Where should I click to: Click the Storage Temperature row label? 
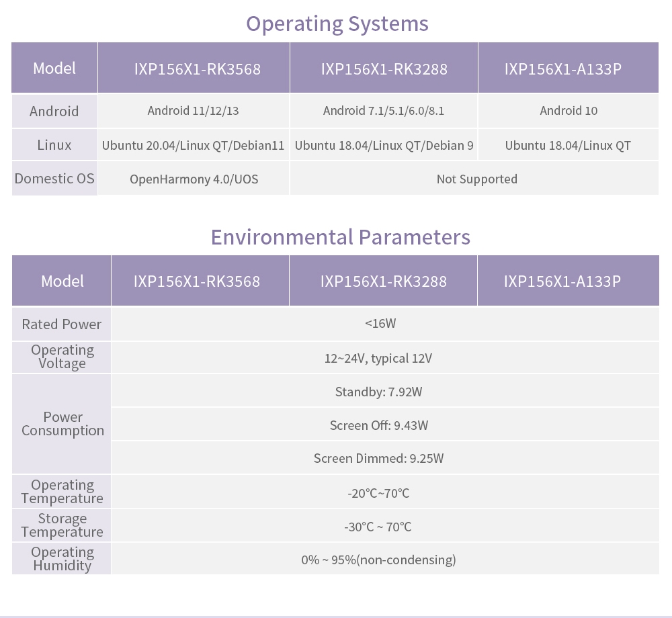(62, 525)
